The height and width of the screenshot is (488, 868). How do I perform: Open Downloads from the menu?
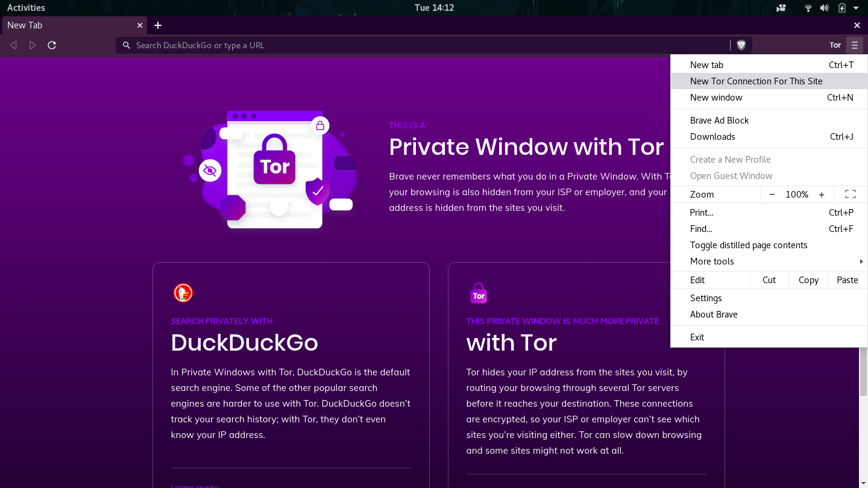pyautogui.click(x=712, y=136)
